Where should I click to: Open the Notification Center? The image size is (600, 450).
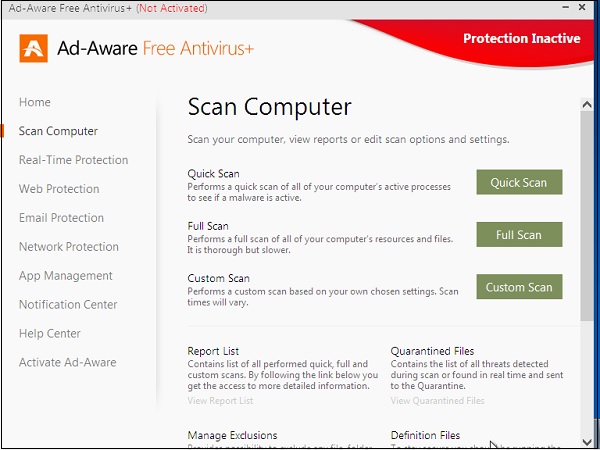click(68, 305)
